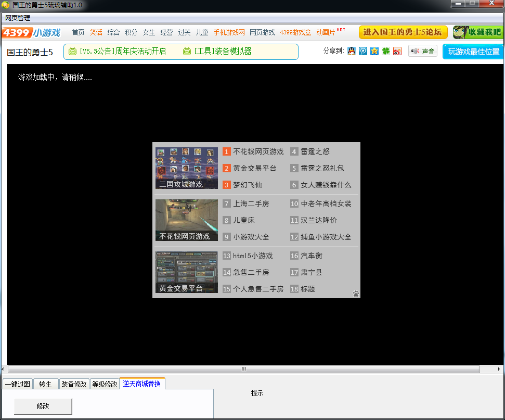
Task: Open the 女生 nav link
Action: tap(149, 32)
